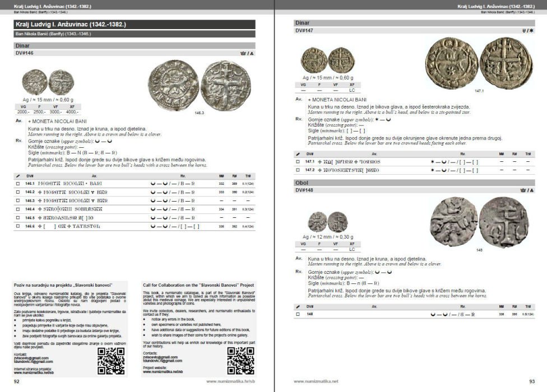The width and height of the screenshot is (547, 392).
Task: Click the www.numizmatika.net footer link on page 93
Action: [x=316, y=381]
